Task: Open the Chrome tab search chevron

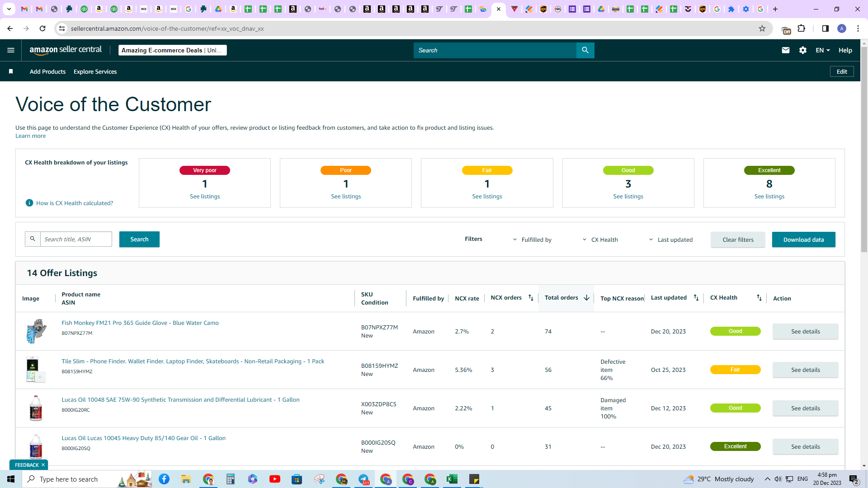Action: 9,9
